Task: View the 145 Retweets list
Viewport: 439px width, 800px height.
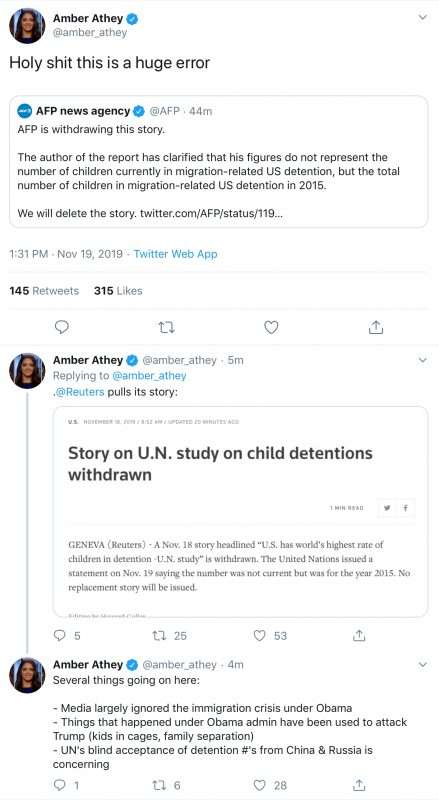Action: (44, 291)
